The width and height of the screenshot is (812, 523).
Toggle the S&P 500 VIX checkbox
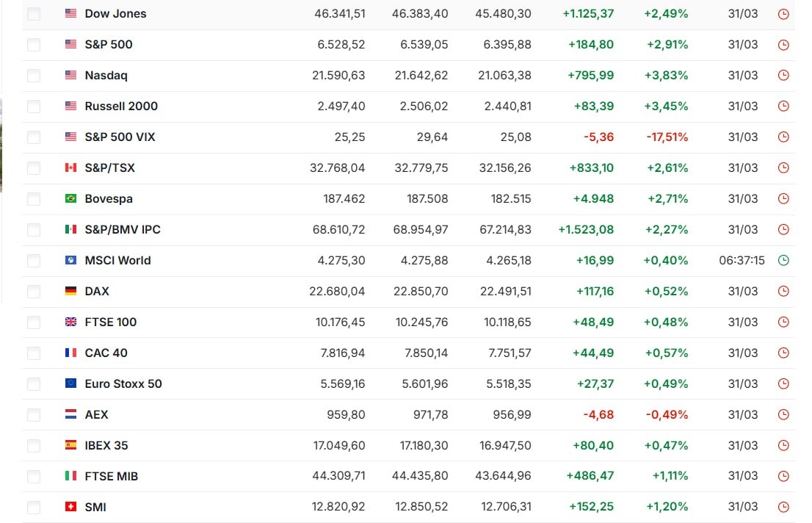(34, 137)
